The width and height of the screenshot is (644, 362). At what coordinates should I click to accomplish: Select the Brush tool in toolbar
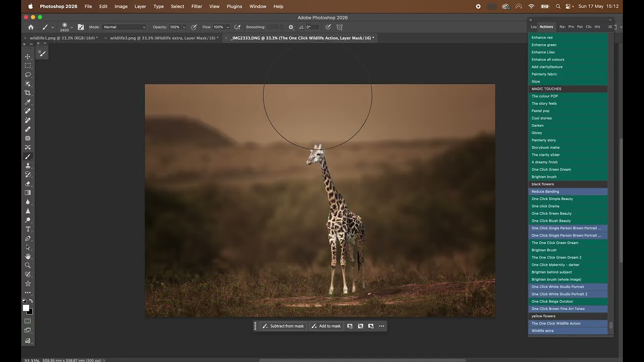click(28, 156)
